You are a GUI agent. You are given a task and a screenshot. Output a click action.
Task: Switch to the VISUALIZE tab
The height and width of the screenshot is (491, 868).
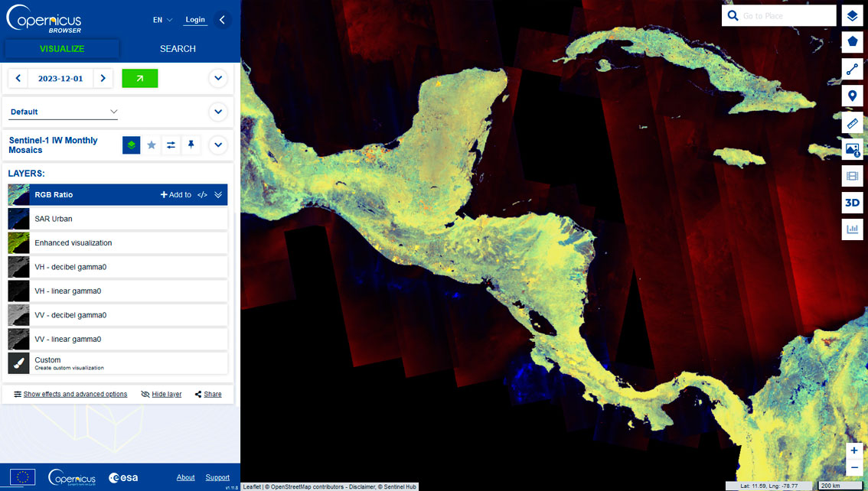[x=62, y=49]
